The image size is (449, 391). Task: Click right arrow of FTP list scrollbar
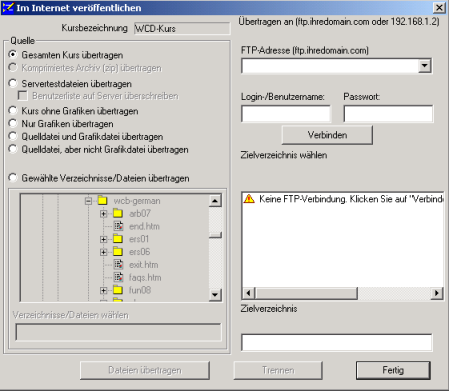click(437, 293)
